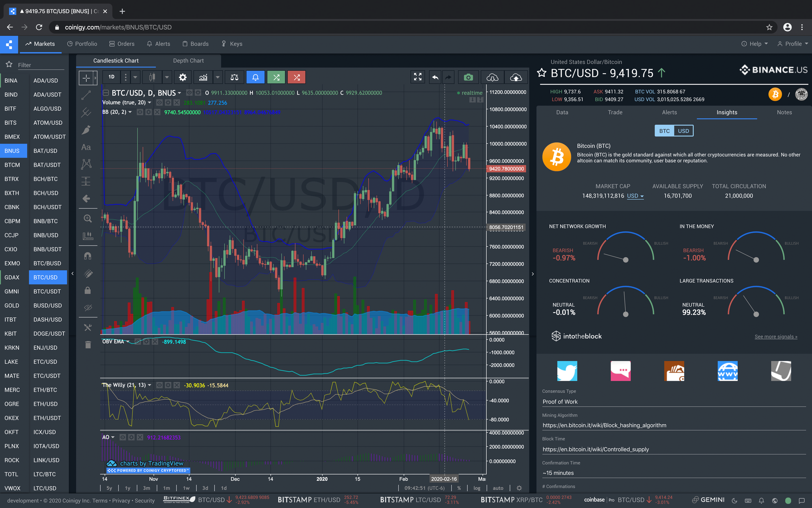Click the camera snapshot icon
The image size is (812, 508).
(468, 77)
